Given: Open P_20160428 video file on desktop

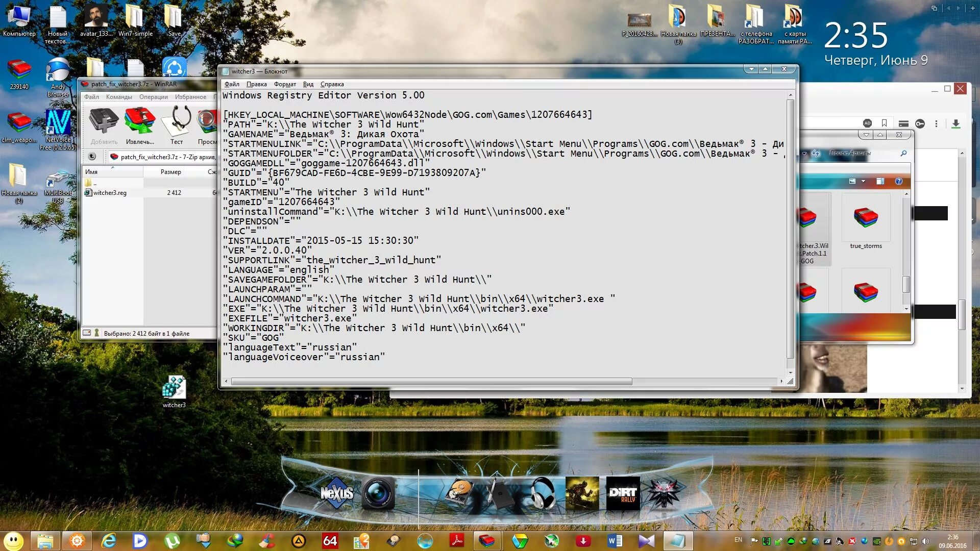Looking at the screenshot, I should point(639,24).
